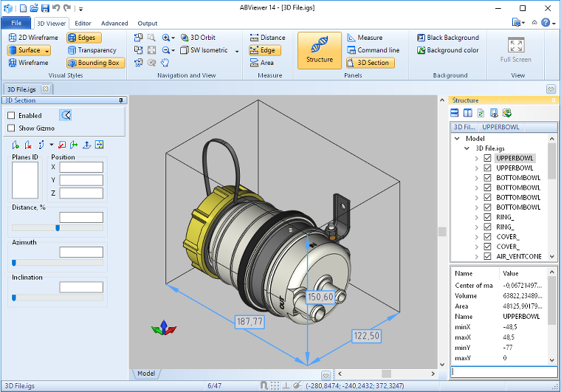Toggle the Show Gizmo checkbox
The width and height of the screenshot is (561, 392).
11,128
